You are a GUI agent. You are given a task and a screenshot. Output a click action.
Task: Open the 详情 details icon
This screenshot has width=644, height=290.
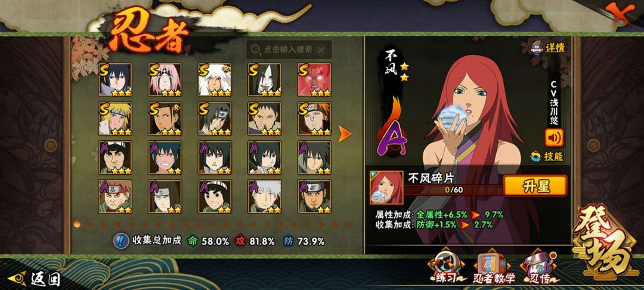tap(549, 47)
